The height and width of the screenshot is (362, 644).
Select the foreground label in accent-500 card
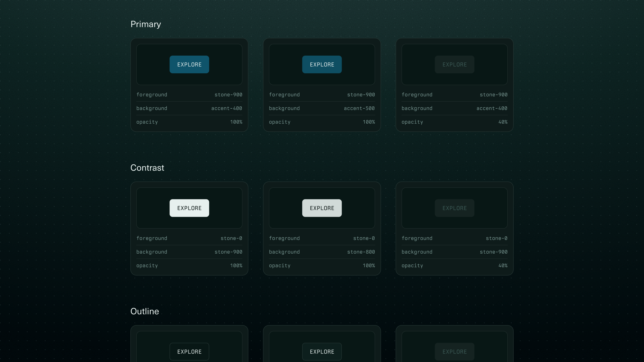[284, 95]
